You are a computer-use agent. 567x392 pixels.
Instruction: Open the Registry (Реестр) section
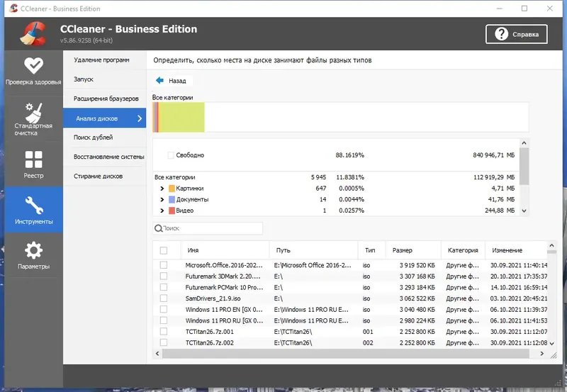click(33, 164)
